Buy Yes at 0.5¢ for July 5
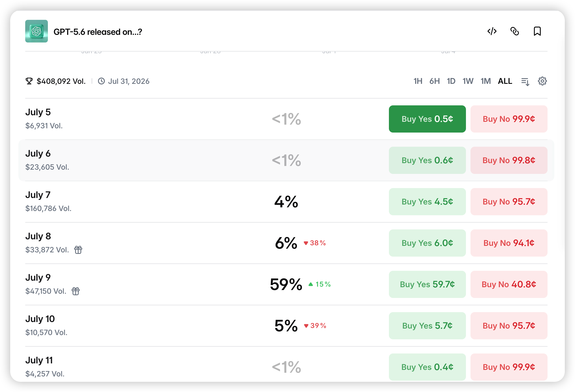 click(427, 119)
